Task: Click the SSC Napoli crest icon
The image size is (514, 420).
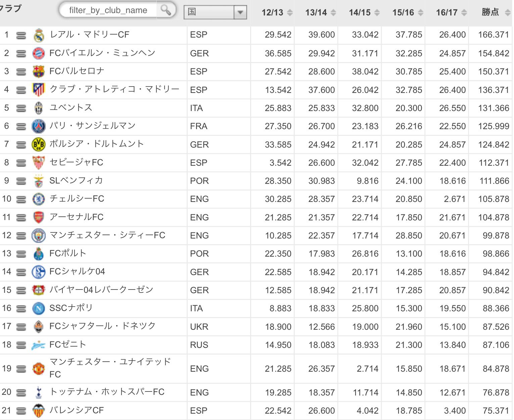Action: (38, 308)
